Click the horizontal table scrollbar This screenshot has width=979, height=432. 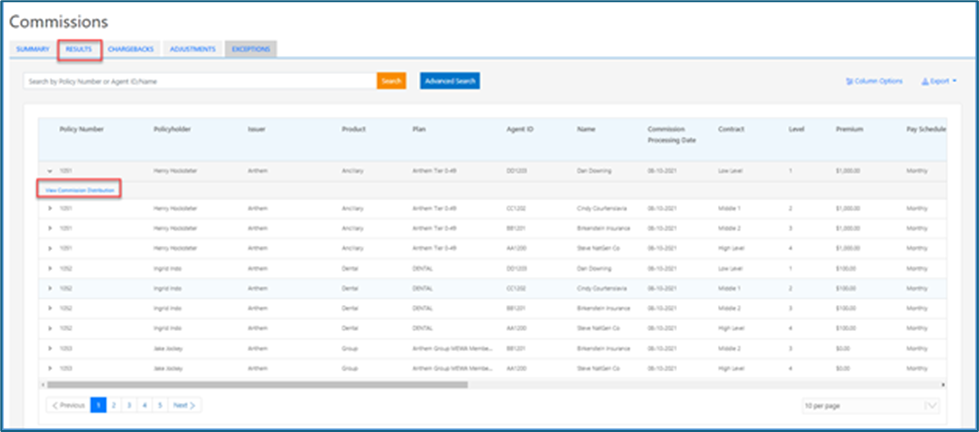point(232,384)
